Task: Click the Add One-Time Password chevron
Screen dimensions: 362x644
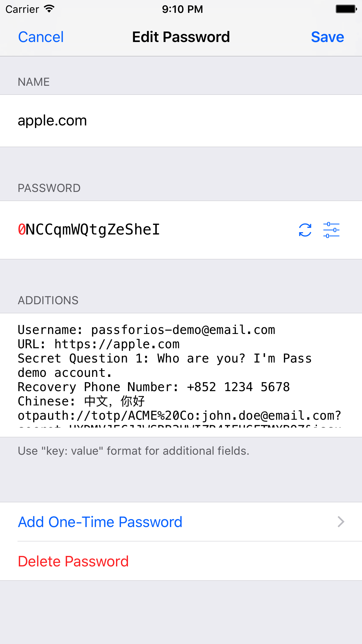Action: point(341,522)
